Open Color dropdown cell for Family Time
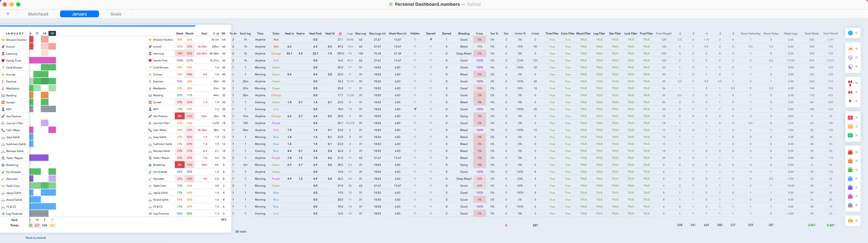Image resolution: width=868 pixels, height=243 pixels. point(276,61)
